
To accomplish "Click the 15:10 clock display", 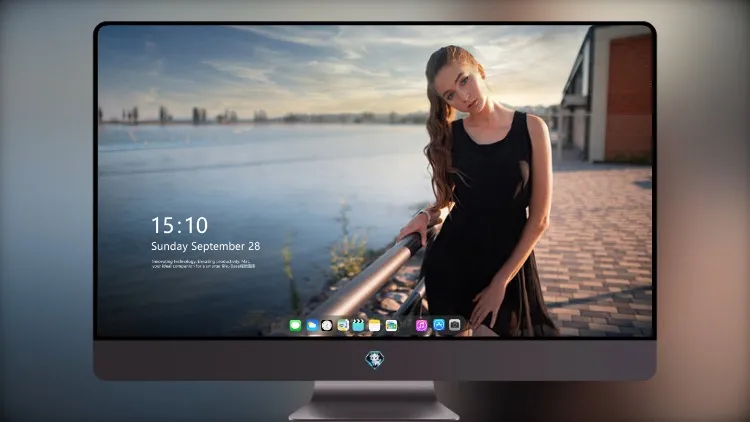I will pos(179,225).
